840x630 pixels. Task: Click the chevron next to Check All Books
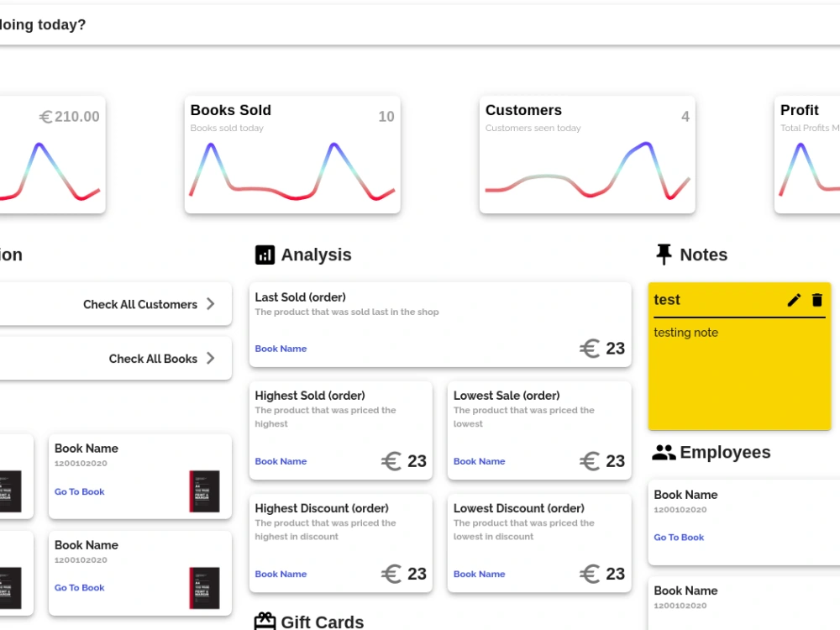[x=211, y=359]
